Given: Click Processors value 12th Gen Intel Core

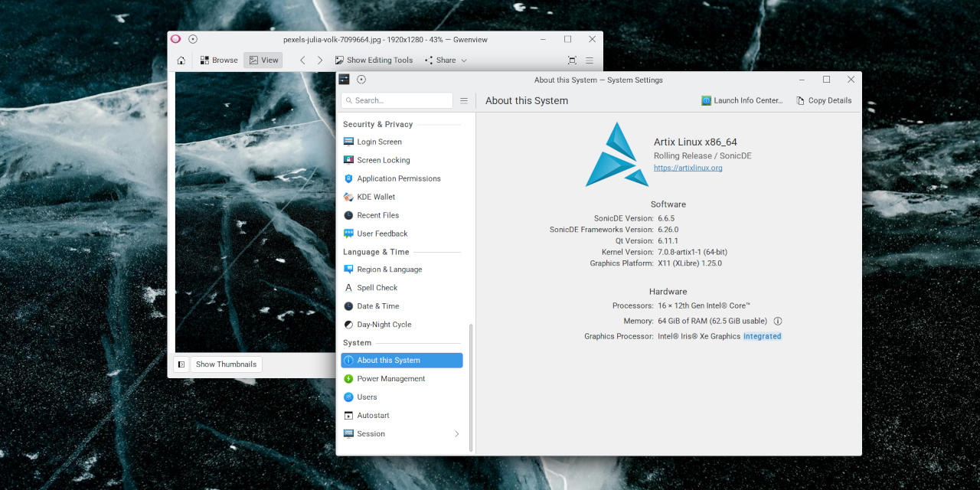Looking at the screenshot, I should click(x=704, y=305).
